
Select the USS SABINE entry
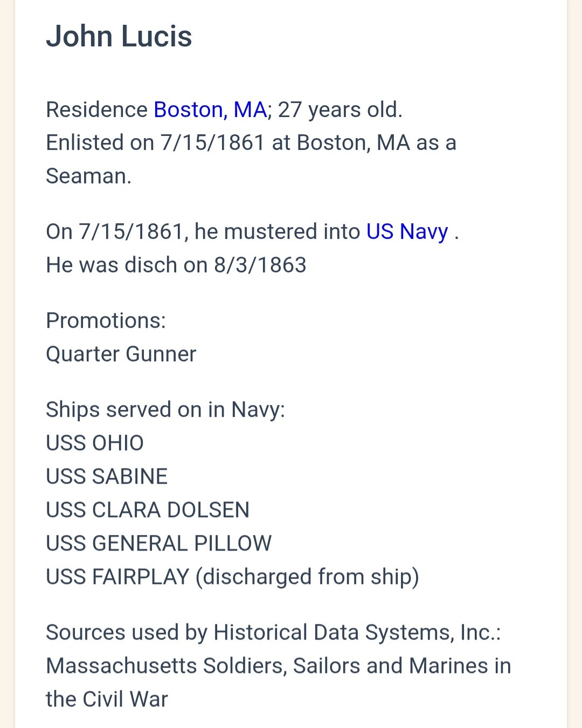[107, 477]
